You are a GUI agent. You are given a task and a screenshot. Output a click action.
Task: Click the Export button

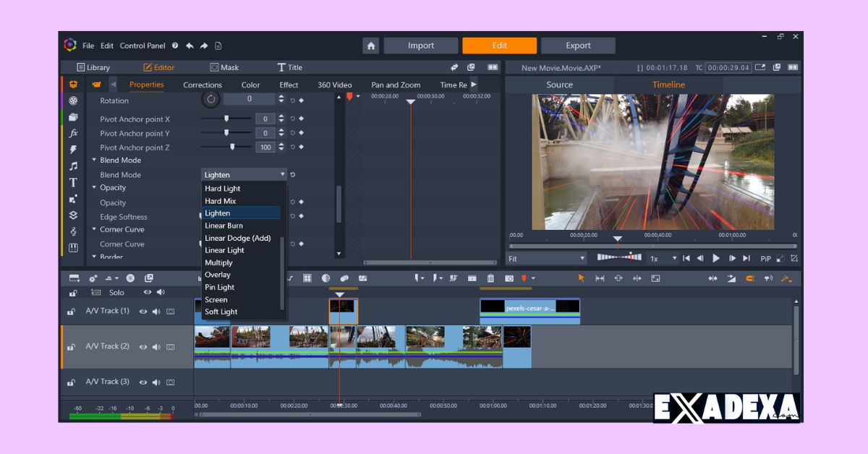578,46
